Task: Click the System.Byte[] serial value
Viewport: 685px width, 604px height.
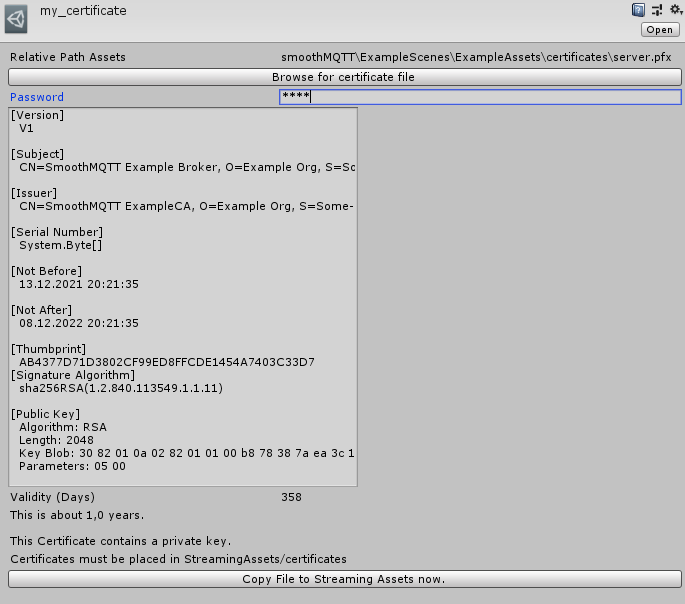Action: click(61, 245)
